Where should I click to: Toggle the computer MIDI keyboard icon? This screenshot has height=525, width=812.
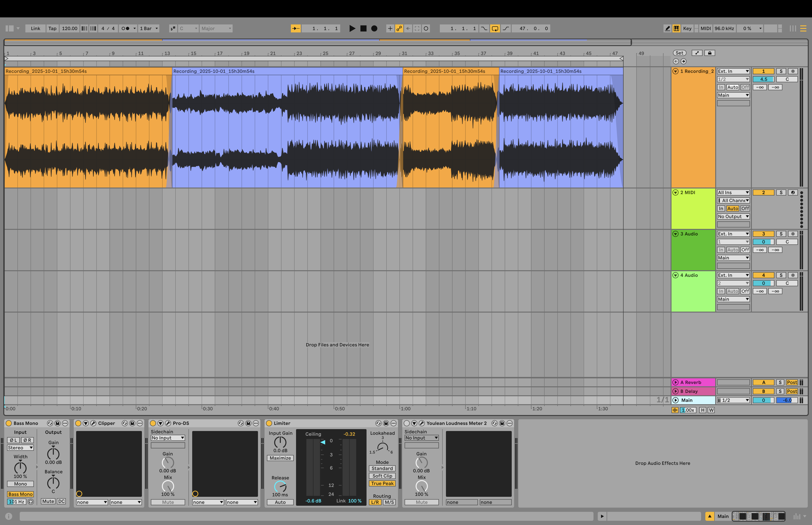676,28
